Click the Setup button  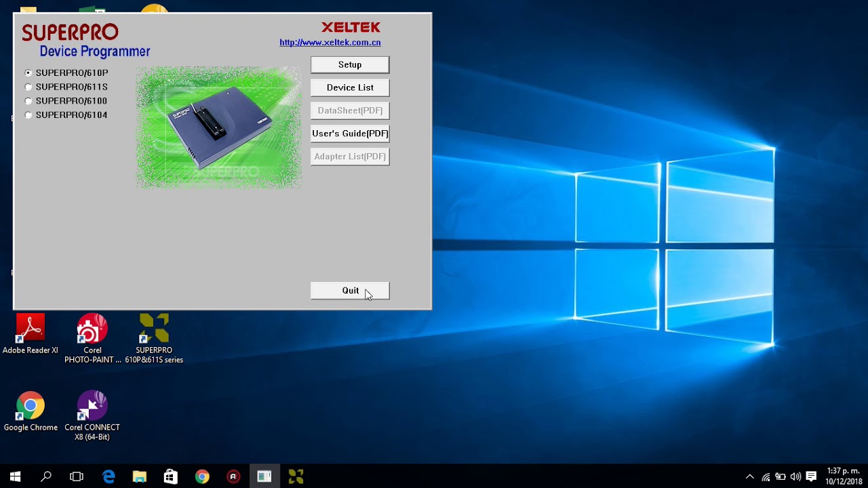point(350,64)
